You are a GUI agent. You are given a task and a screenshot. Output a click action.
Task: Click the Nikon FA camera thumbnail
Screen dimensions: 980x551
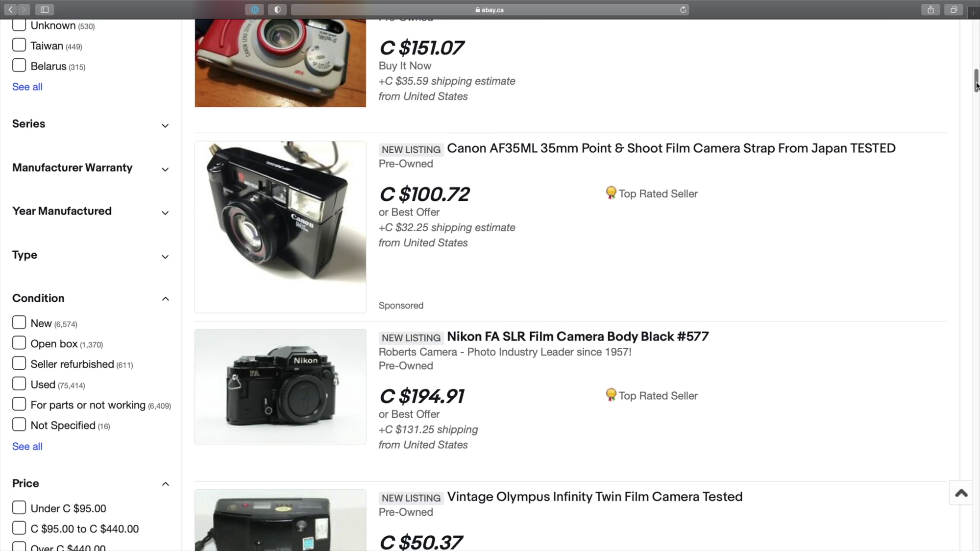coord(280,386)
